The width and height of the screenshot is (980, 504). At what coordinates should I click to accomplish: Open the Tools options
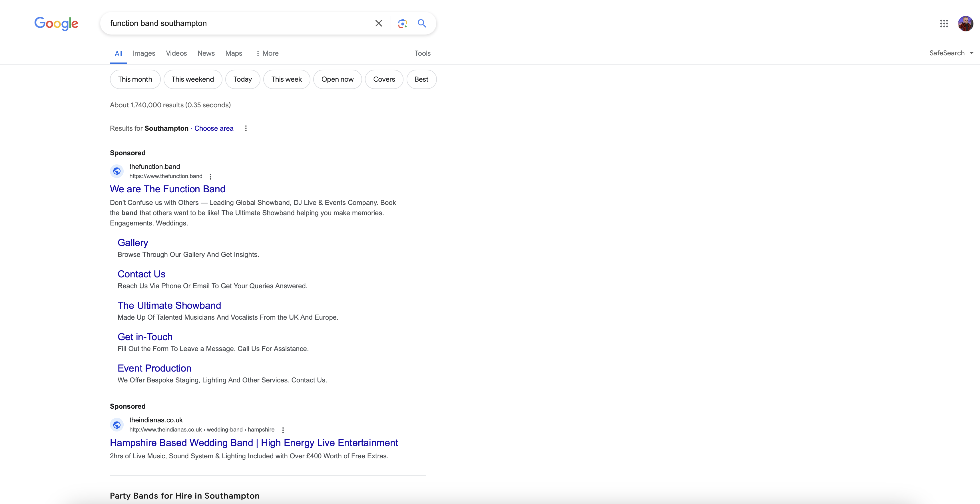[x=422, y=53]
